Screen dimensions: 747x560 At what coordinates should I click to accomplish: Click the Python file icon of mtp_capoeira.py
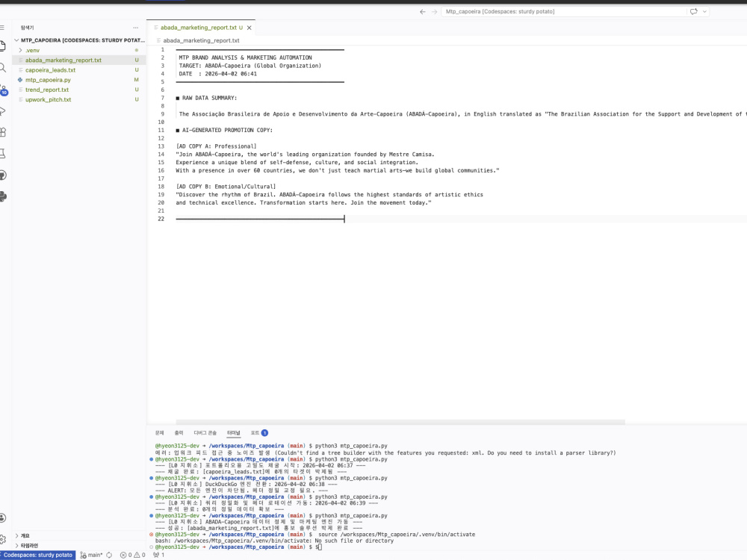(x=20, y=80)
